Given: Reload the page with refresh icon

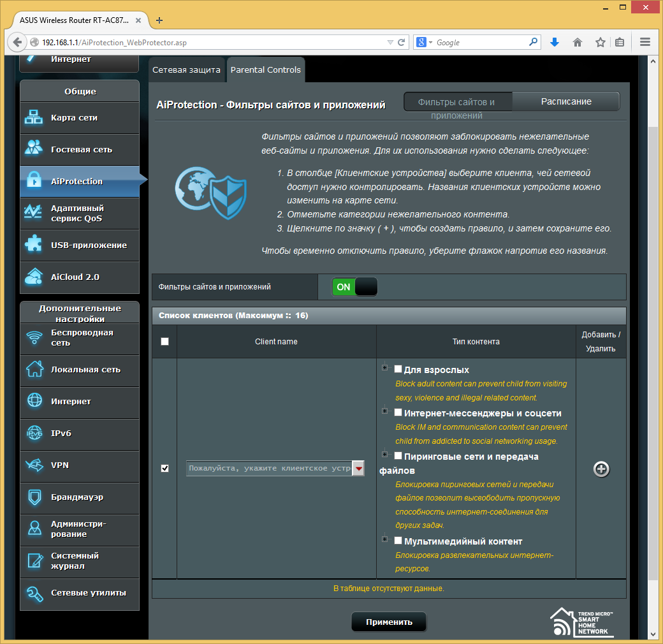Looking at the screenshot, I should 401,42.
